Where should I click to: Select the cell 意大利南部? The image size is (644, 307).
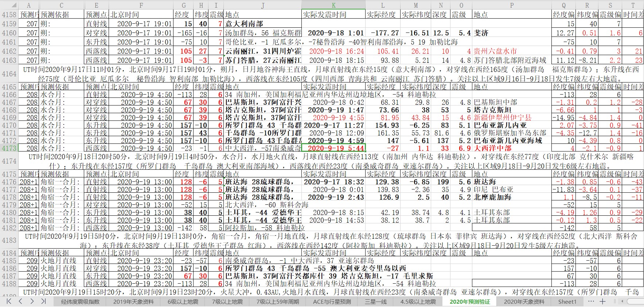[263, 24]
